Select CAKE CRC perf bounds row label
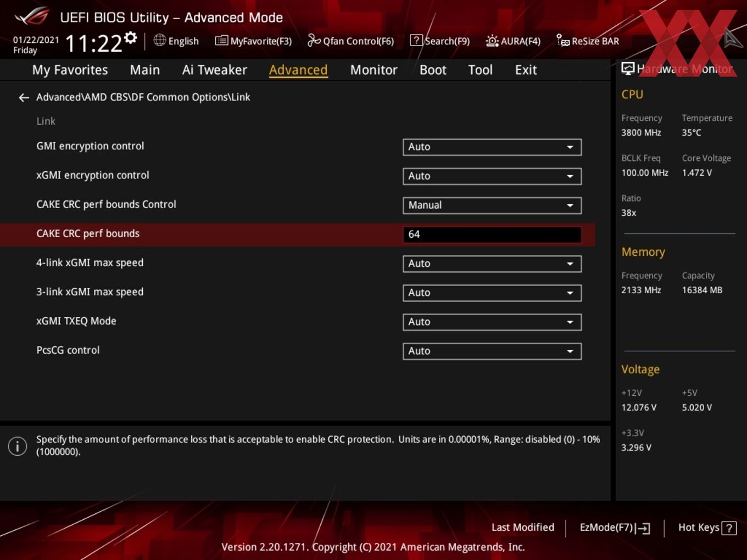Screen dimensions: 747x560 88,233
